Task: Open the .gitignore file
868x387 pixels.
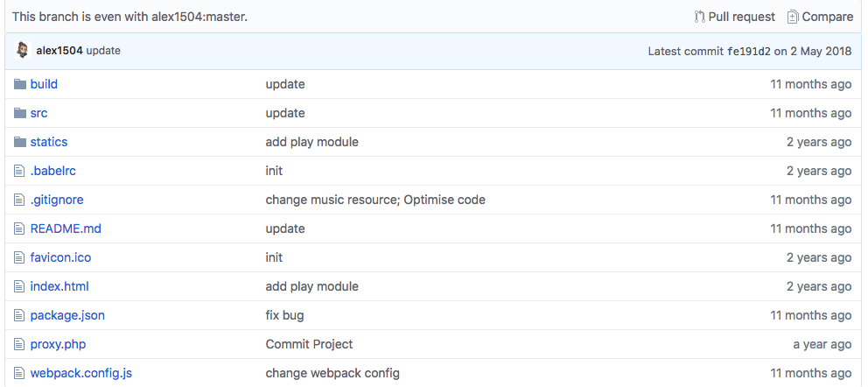Action: 57,200
